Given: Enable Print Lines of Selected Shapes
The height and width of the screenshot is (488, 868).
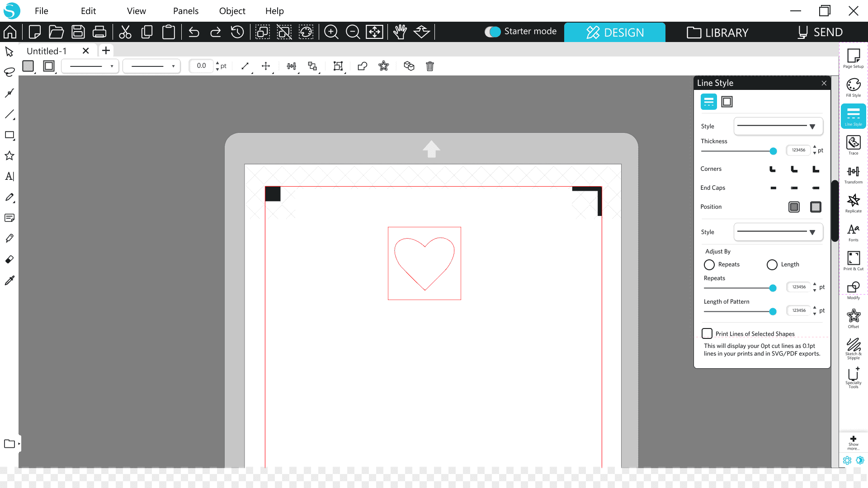Looking at the screenshot, I should (707, 333).
